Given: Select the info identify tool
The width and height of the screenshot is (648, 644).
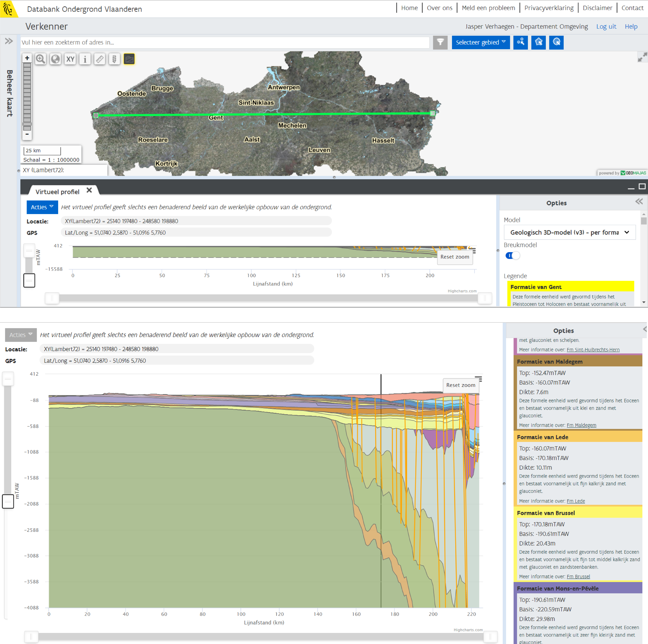Looking at the screenshot, I should coord(85,59).
